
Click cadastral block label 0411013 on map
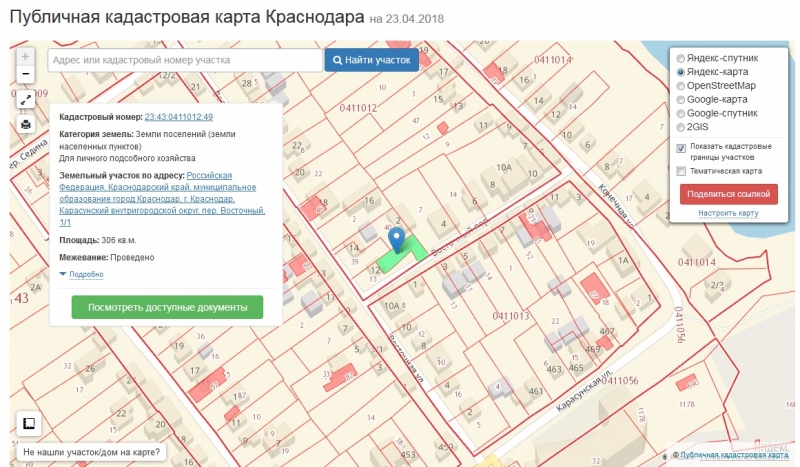511,316
